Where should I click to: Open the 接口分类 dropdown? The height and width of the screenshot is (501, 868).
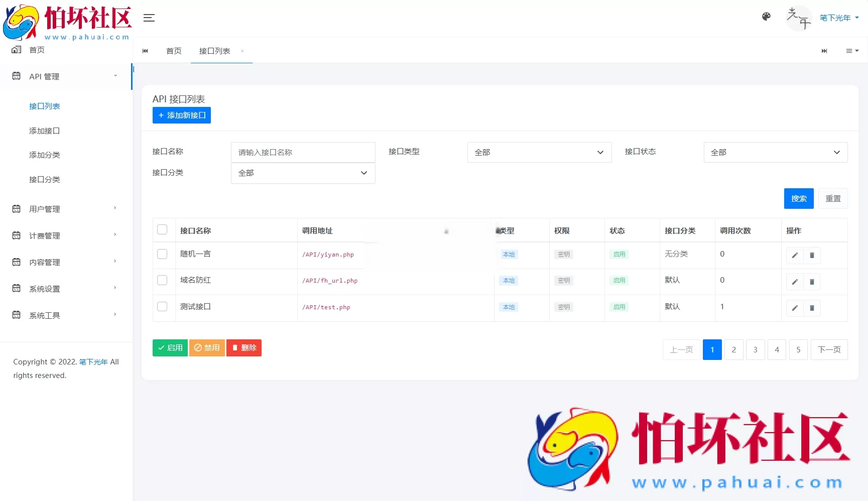[303, 173]
